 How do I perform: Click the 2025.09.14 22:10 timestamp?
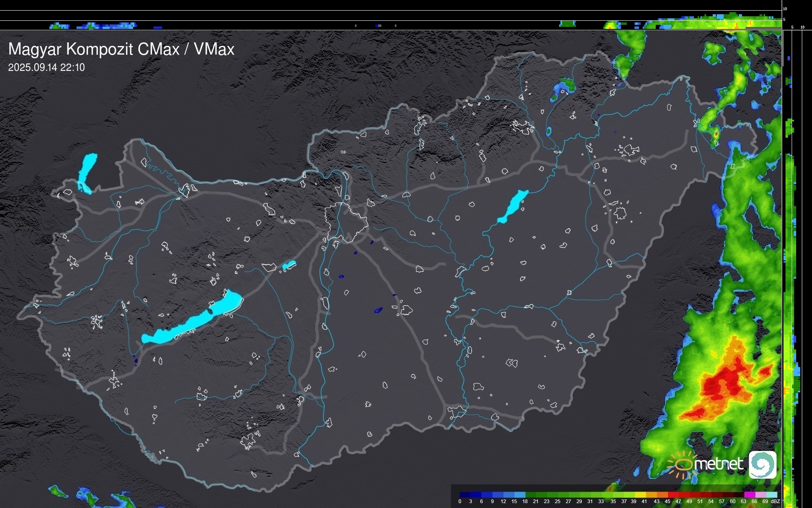tap(46, 68)
